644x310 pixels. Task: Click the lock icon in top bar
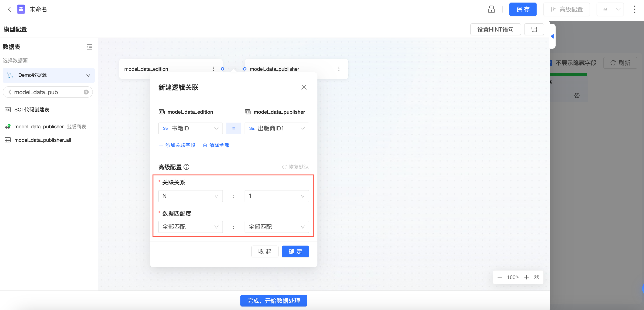click(x=491, y=10)
